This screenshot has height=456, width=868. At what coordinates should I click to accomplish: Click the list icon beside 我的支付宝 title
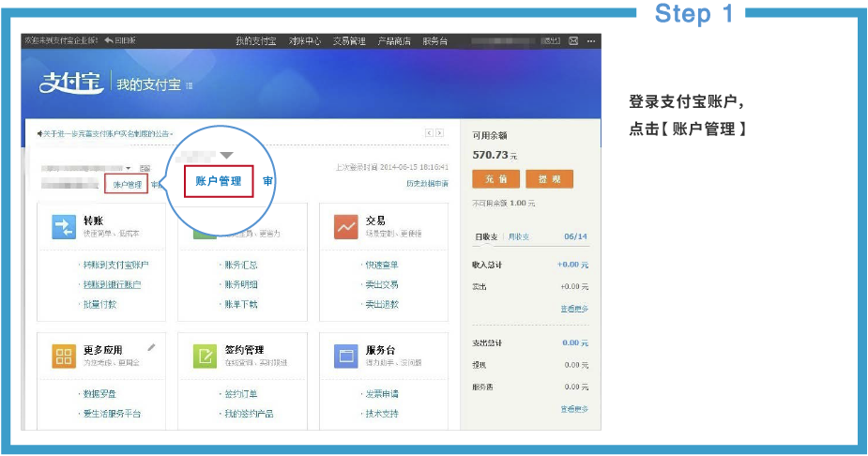coord(190,85)
